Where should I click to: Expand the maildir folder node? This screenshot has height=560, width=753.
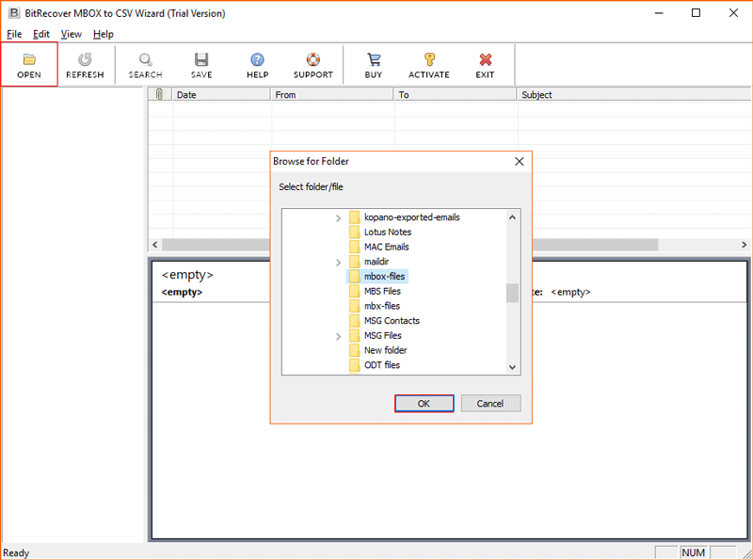pos(338,263)
